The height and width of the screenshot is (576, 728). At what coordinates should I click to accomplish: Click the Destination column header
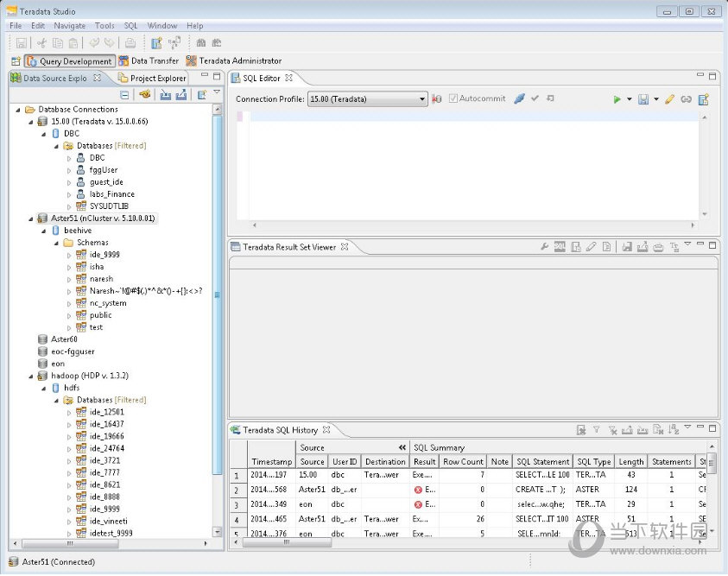point(385,461)
